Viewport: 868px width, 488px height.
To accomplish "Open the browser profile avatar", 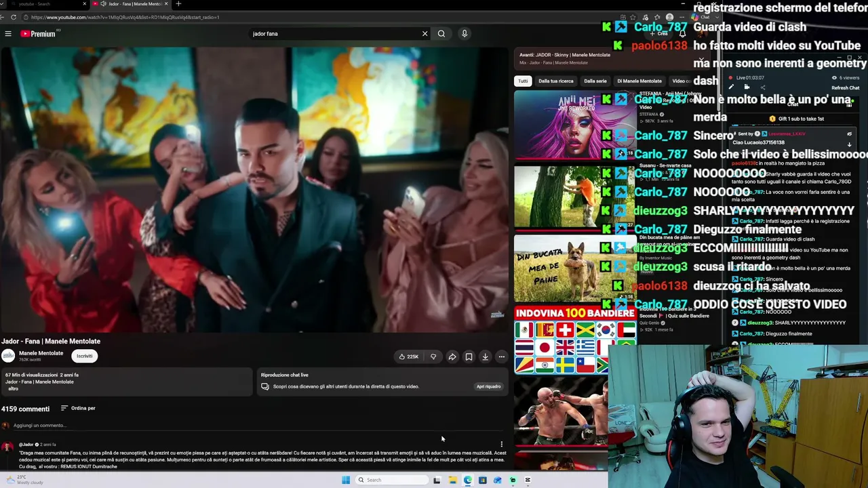I will point(670,17).
